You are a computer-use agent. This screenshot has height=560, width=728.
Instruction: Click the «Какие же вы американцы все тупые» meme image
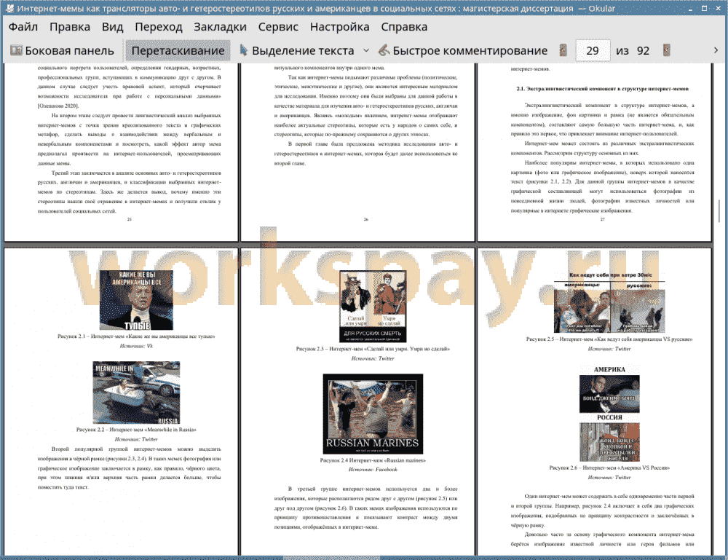137,300
